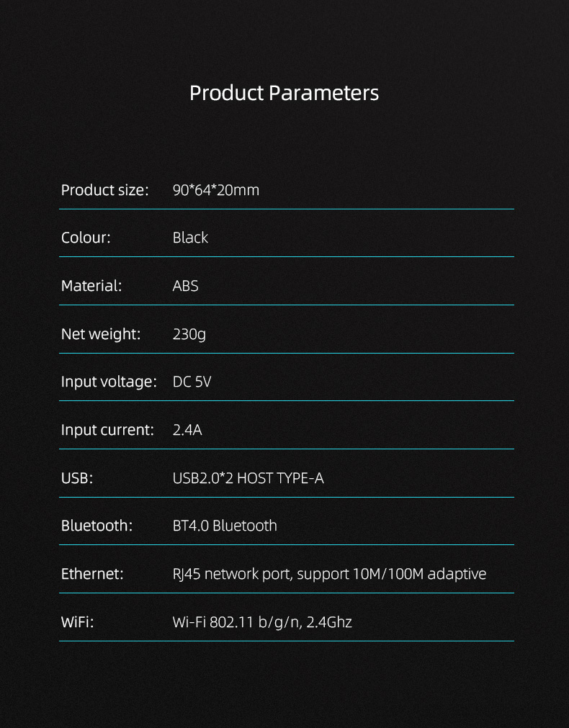Screen dimensions: 569x728
Task: Click the BT4.0 Bluetooth value
Action: point(225,526)
